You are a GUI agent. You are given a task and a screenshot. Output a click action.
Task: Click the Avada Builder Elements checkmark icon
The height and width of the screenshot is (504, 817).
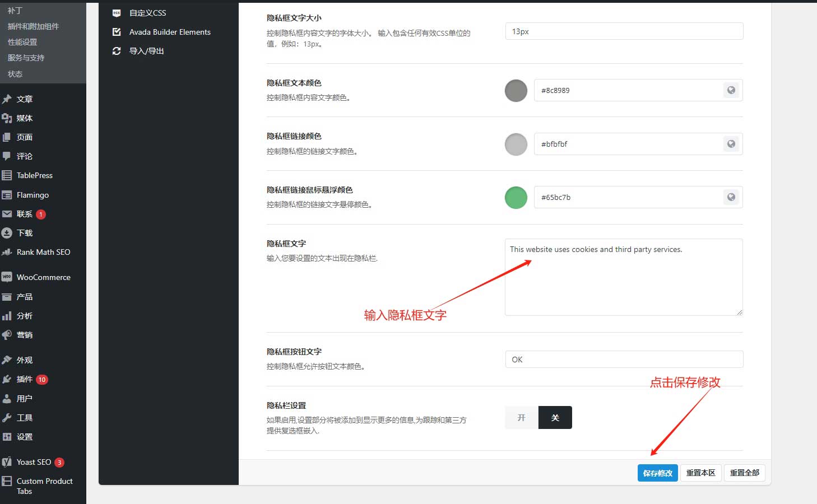coord(117,32)
